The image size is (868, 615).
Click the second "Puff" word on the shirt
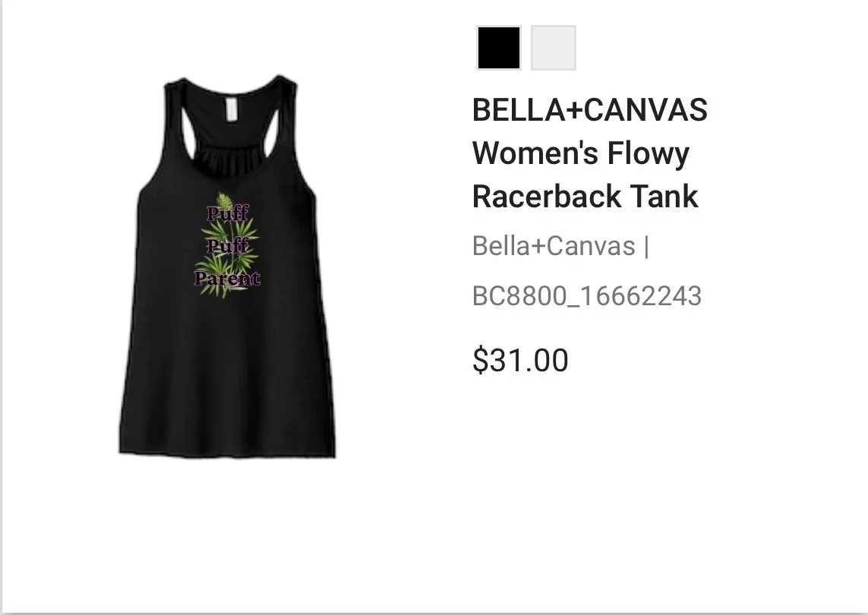[228, 245]
